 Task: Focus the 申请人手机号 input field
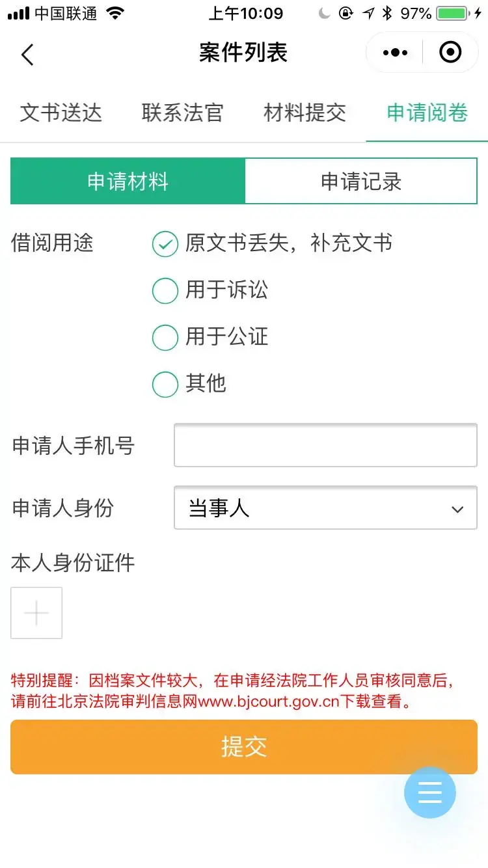tap(325, 446)
